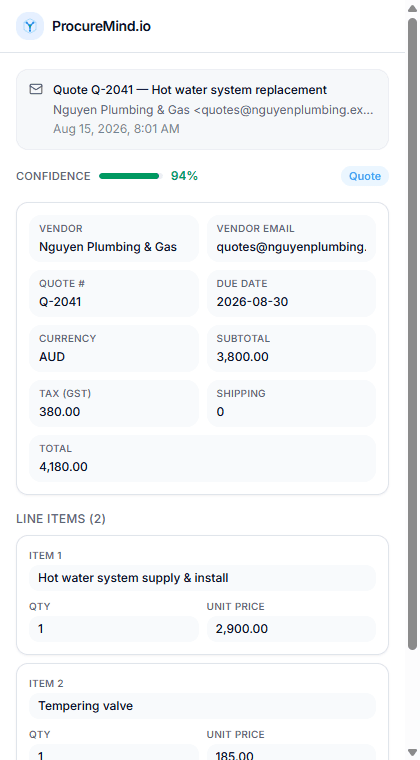This screenshot has height=760, width=420.
Task: Edit Item 1 description Hot water system
Action: click(x=202, y=578)
